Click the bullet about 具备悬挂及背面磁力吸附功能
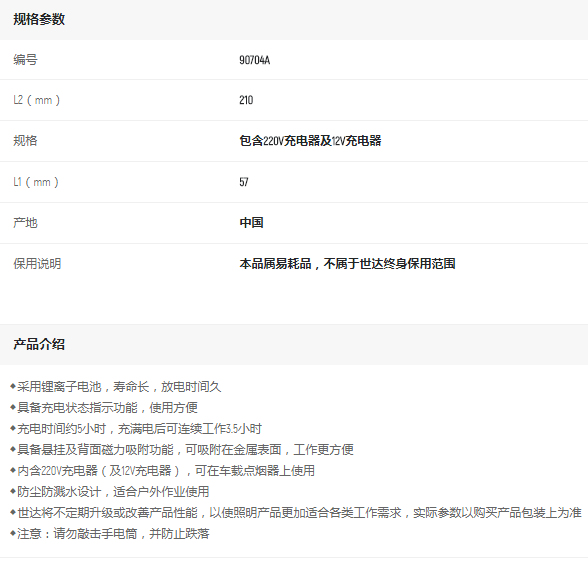 coord(182,450)
